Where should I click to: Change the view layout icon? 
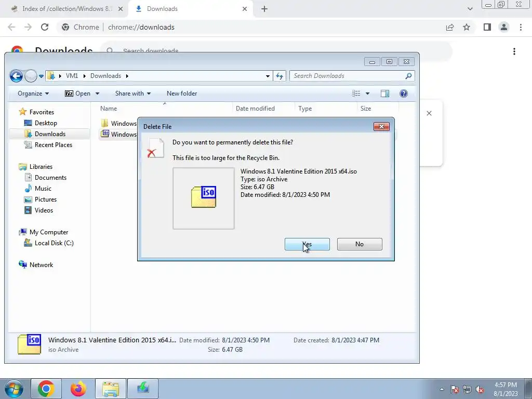(356, 94)
